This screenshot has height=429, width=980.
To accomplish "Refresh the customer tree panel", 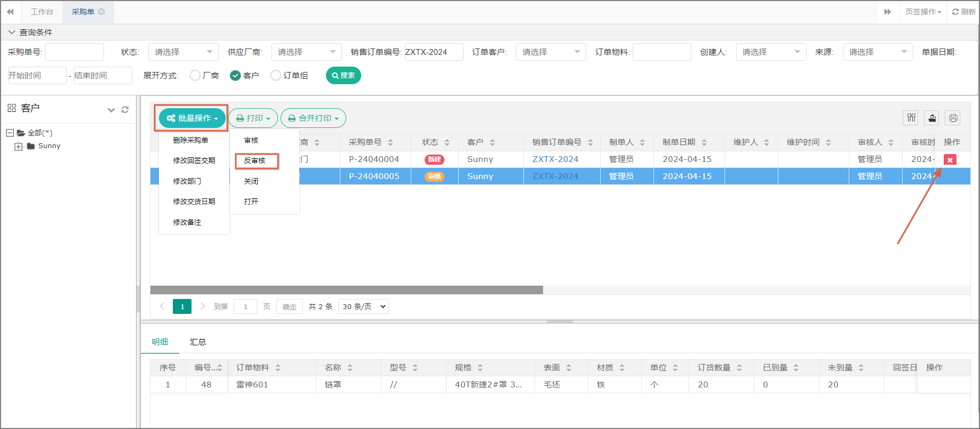I will pyautogui.click(x=125, y=109).
